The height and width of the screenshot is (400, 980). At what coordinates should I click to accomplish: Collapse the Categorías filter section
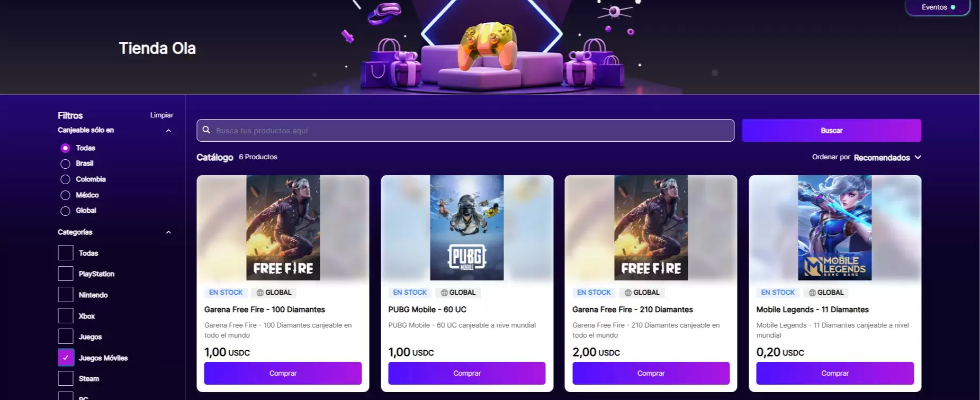coord(168,232)
